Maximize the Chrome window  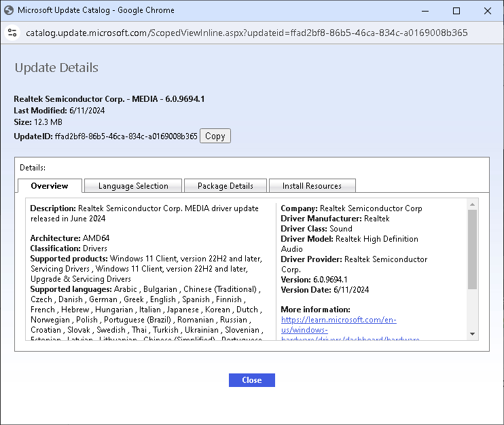456,11
